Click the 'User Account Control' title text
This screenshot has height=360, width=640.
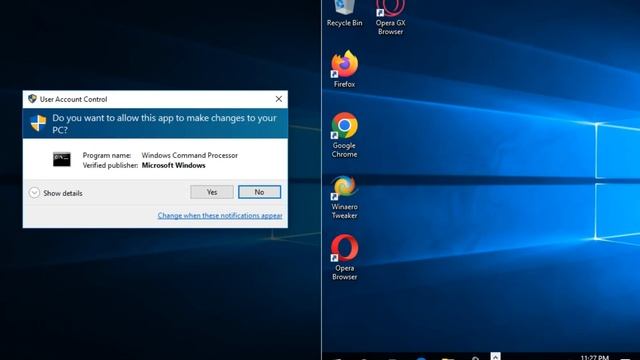[x=73, y=99]
